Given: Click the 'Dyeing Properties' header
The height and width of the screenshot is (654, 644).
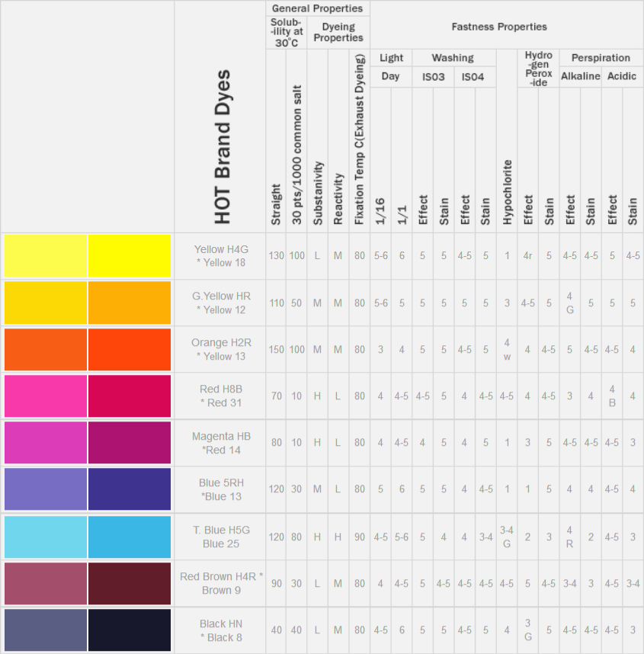Looking at the screenshot, I should point(338,32).
